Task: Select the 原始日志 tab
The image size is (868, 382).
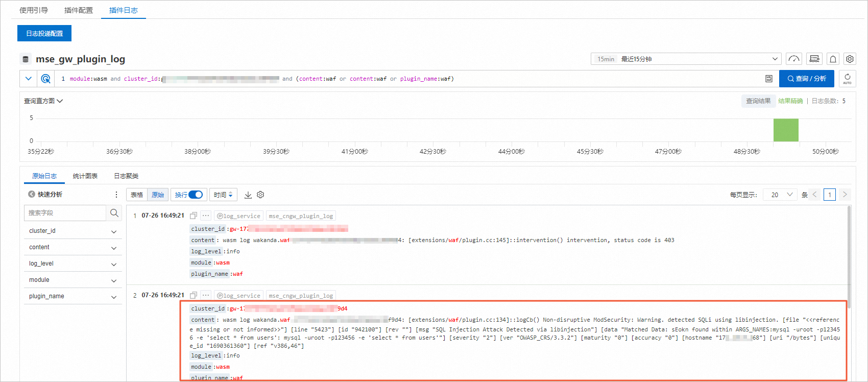Action: click(44, 176)
